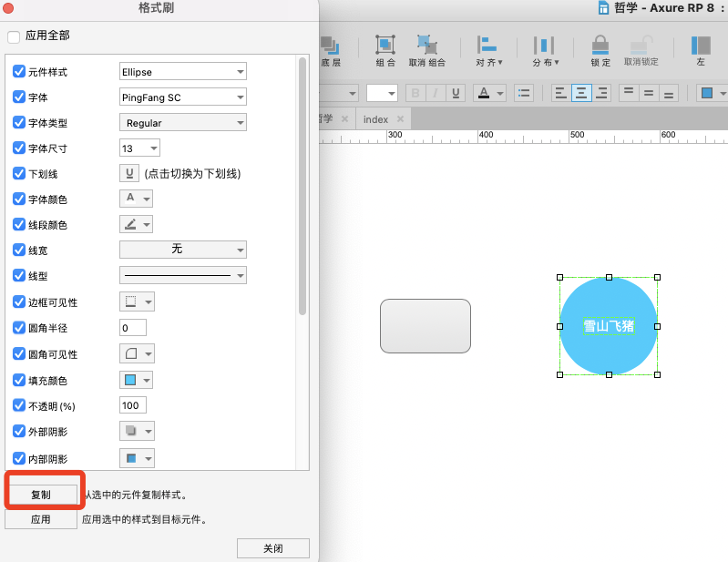Click the 取消组合 (ungroup) toolbar icon

click(x=427, y=46)
